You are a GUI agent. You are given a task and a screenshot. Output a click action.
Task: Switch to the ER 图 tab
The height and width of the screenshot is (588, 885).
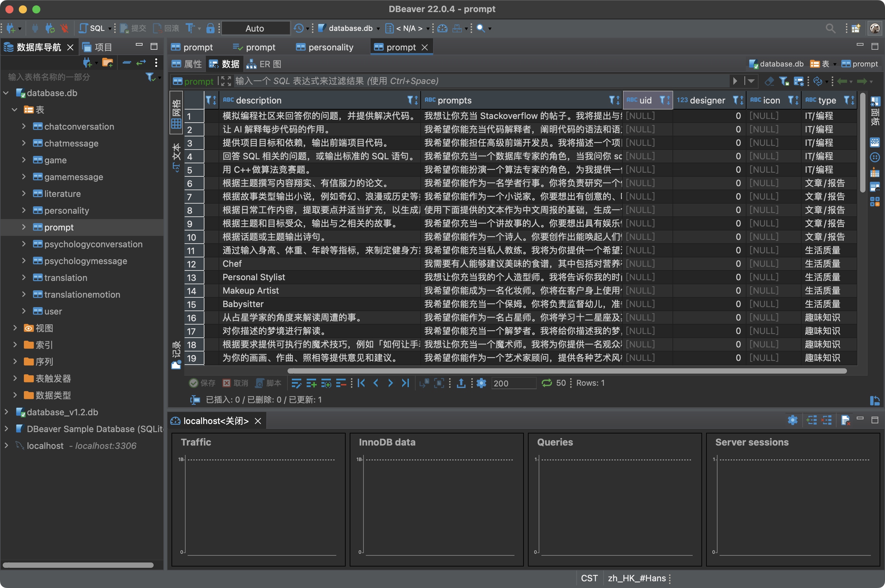pyautogui.click(x=264, y=64)
